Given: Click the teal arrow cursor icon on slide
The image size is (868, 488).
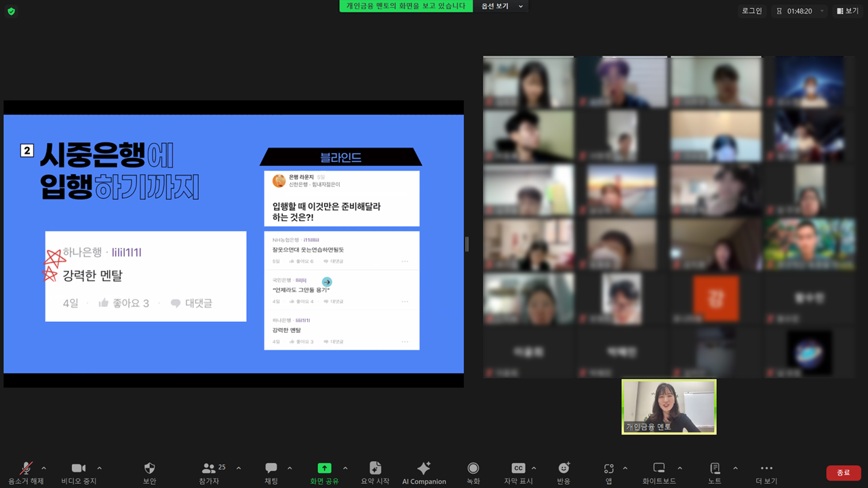Looking at the screenshot, I should click(x=327, y=282).
